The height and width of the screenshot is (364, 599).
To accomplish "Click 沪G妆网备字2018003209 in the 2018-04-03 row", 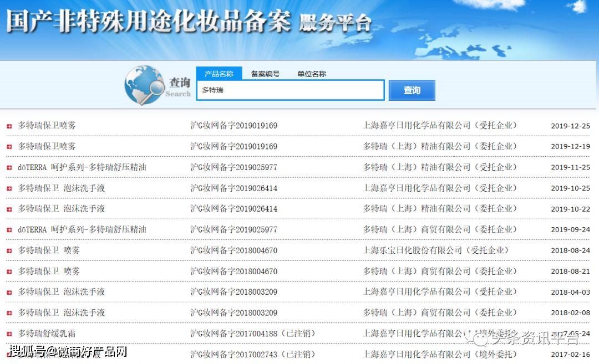I will click(x=234, y=292).
